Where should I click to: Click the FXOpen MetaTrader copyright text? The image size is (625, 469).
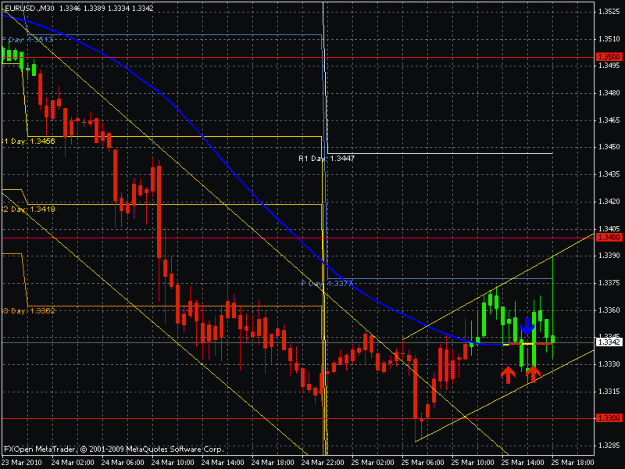[114, 449]
